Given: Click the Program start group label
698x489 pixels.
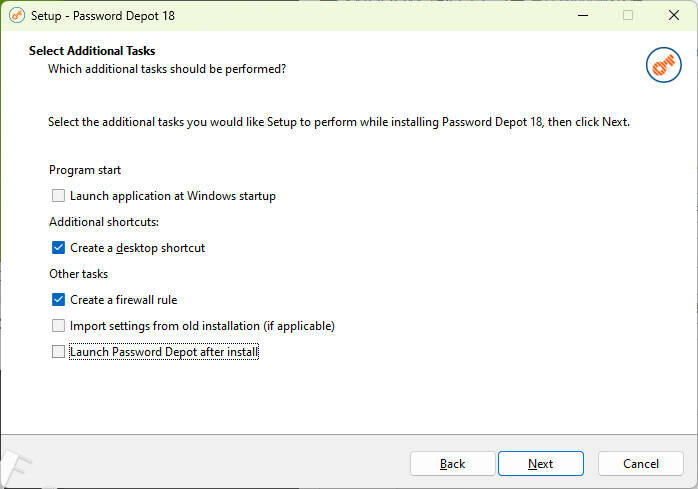Looking at the screenshot, I should coord(85,170).
